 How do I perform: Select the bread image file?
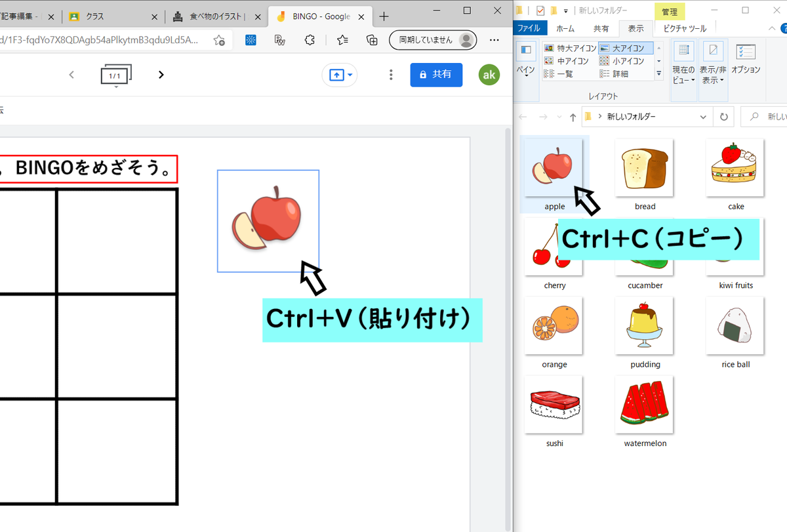coord(645,167)
